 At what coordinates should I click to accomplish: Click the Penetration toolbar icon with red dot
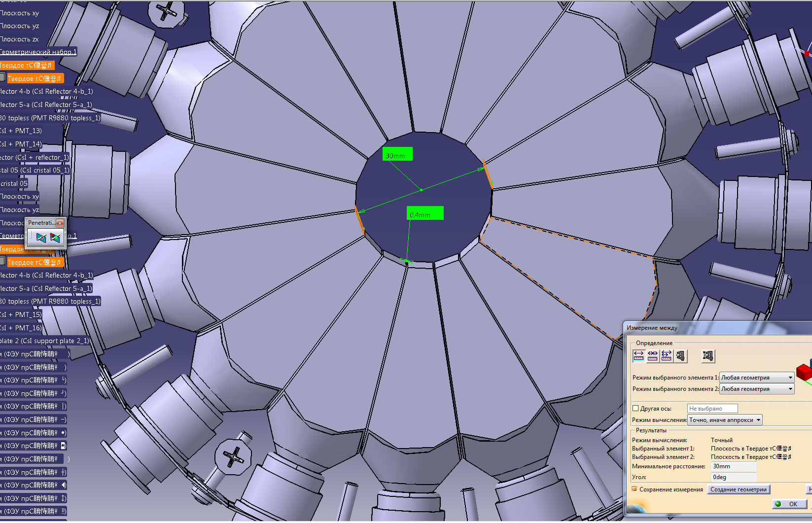point(41,238)
